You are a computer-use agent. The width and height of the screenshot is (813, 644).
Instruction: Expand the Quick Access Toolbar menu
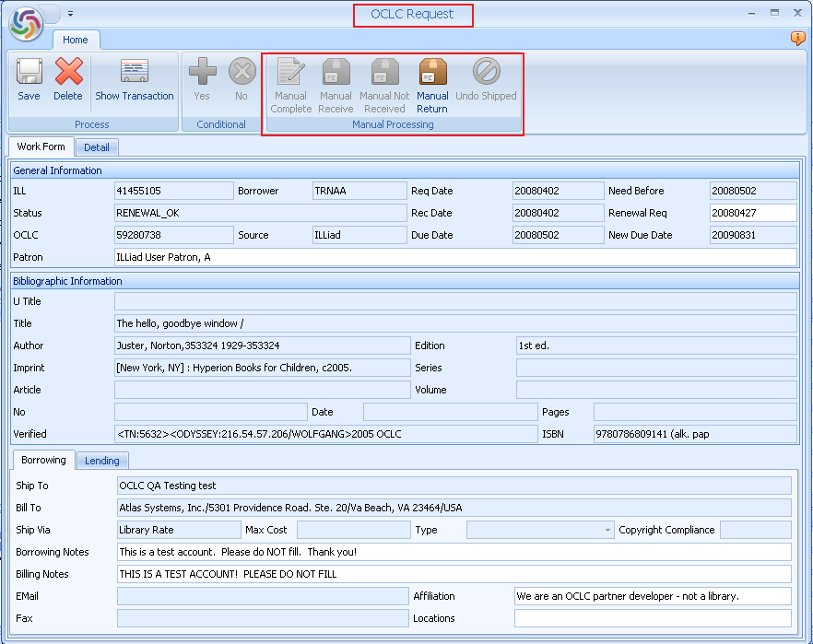click(x=70, y=13)
